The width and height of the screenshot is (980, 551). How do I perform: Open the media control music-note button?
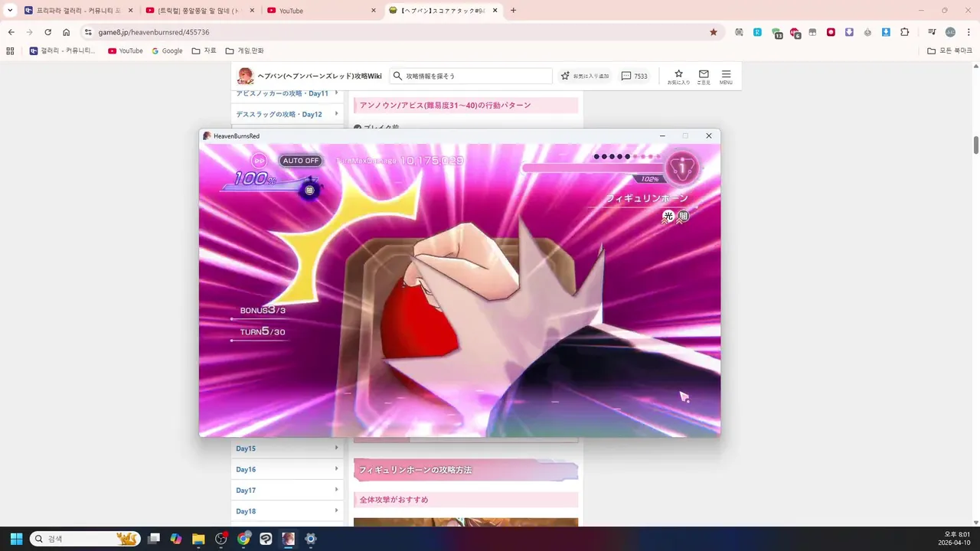coord(932,32)
